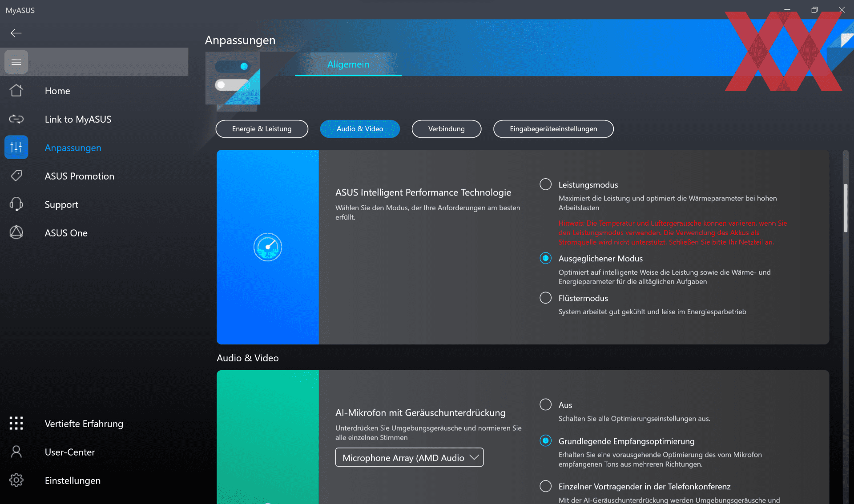Open Vertiefte Erfahrung menu entry

point(84,424)
